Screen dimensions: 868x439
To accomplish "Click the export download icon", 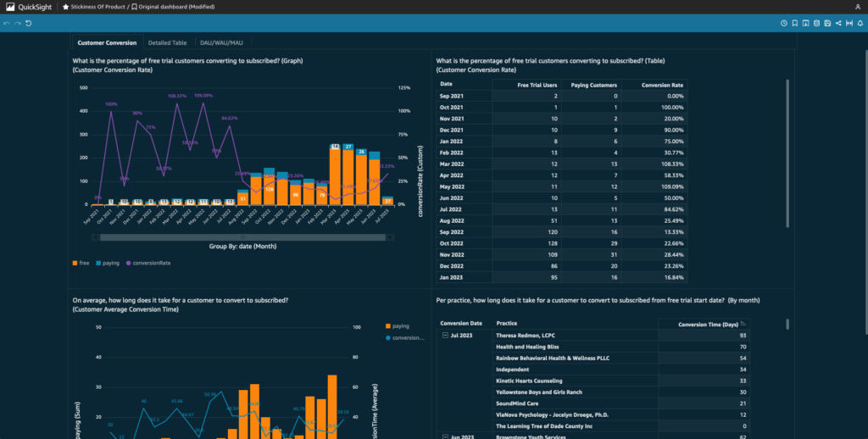I will (805, 23).
